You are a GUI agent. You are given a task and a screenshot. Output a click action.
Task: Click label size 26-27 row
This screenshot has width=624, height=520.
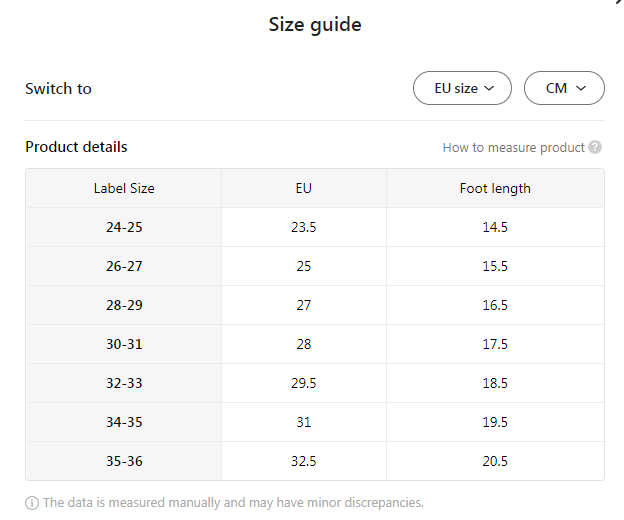pyautogui.click(x=124, y=266)
